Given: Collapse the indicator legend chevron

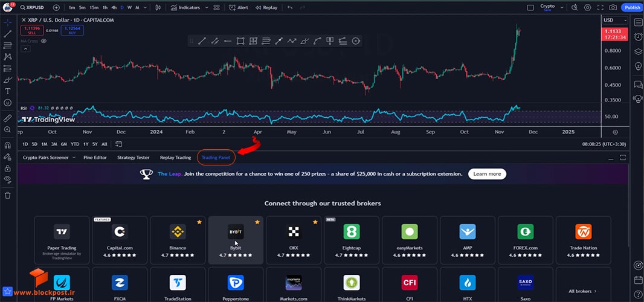Looking at the screenshot, I should click(25, 49).
